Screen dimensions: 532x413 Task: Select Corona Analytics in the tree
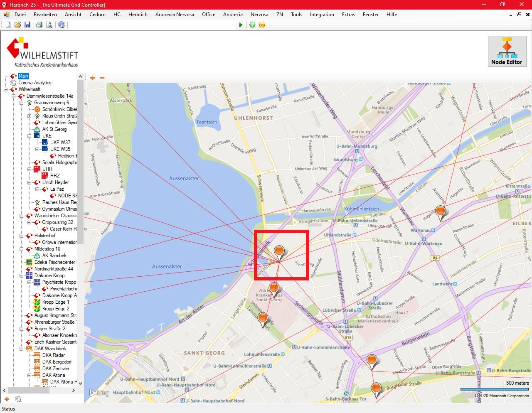pos(34,83)
